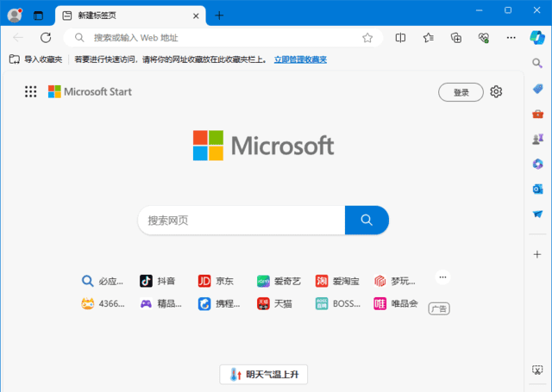The width and height of the screenshot is (552, 392).
Task: Open sidebar Microsoft 365 icon
Action: tap(537, 164)
